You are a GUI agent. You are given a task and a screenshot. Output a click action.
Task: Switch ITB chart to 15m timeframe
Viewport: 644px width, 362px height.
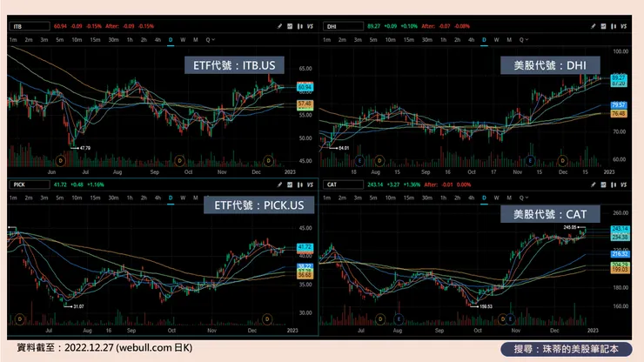(95, 40)
